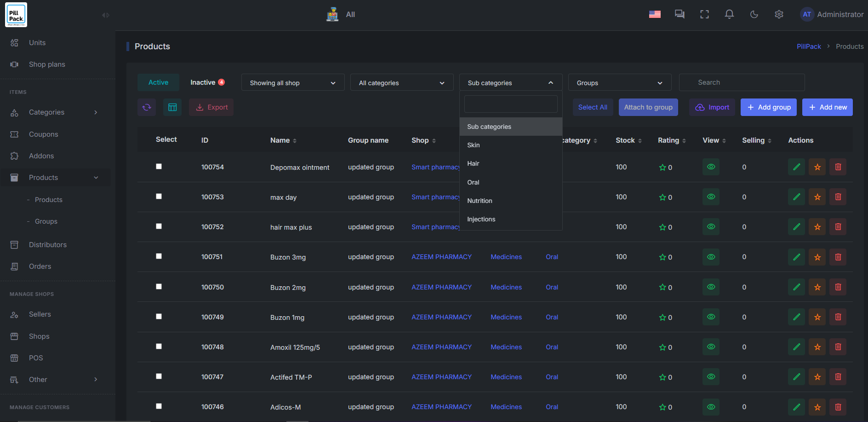Enter fullscreen mode via header icon
868x422 pixels.
[704, 14]
